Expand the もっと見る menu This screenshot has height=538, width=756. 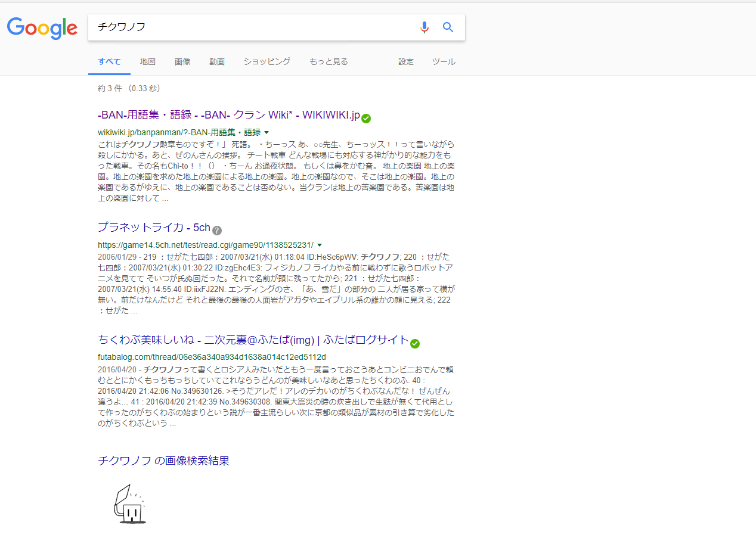[x=329, y=61]
